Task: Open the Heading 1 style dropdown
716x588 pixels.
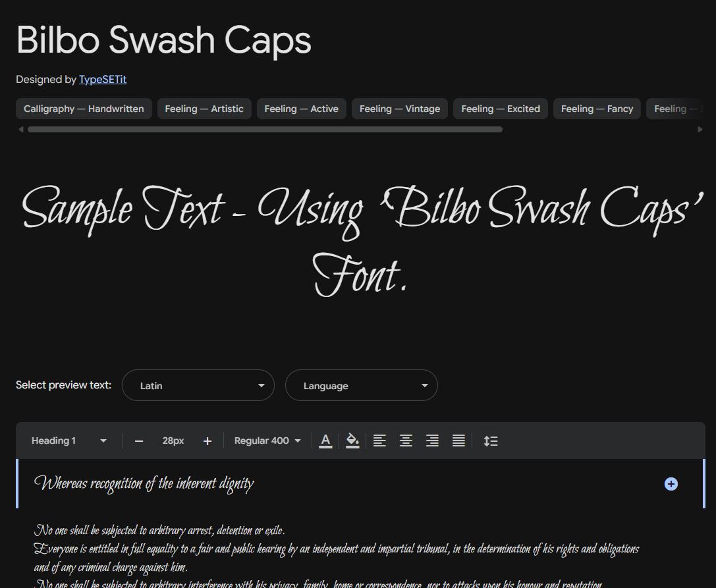Action: point(69,441)
